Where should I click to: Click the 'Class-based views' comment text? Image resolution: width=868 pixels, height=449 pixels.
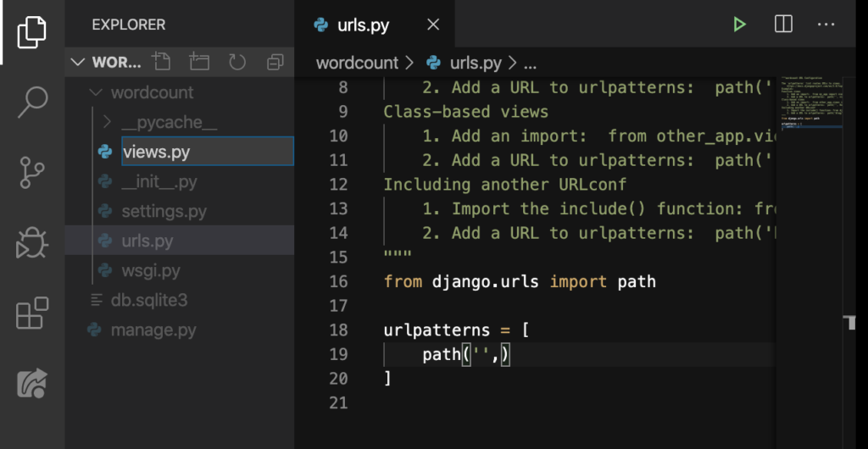tap(466, 112)
